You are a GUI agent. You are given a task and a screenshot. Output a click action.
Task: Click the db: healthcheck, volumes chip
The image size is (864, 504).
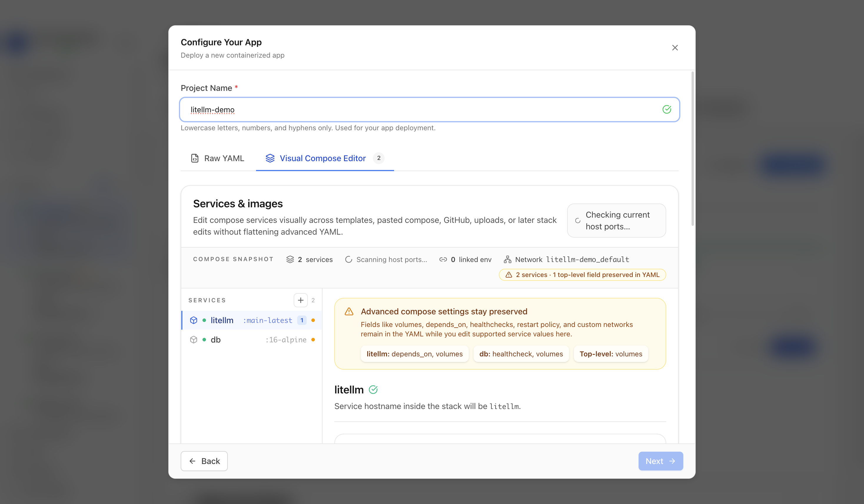[521, 354]
